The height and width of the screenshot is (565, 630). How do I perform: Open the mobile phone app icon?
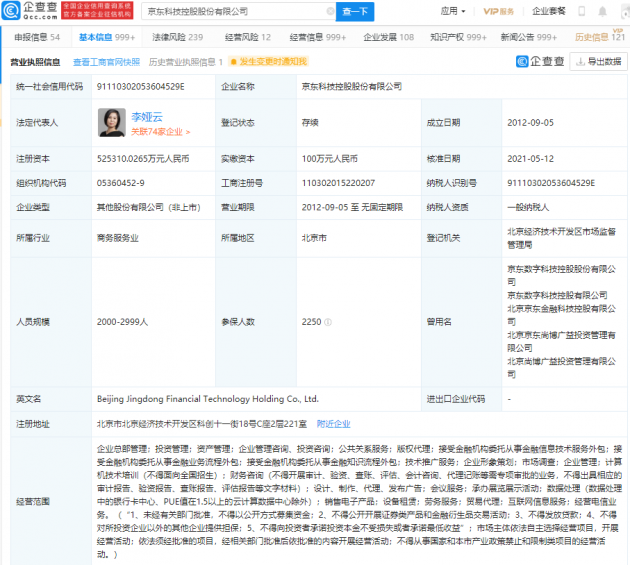point(581,11)
